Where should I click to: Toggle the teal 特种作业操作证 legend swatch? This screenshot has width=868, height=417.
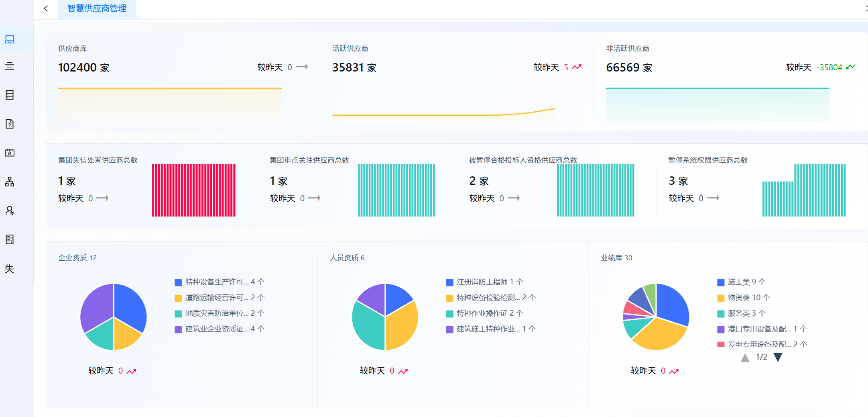pyautogui.click(x=450, y=314)
